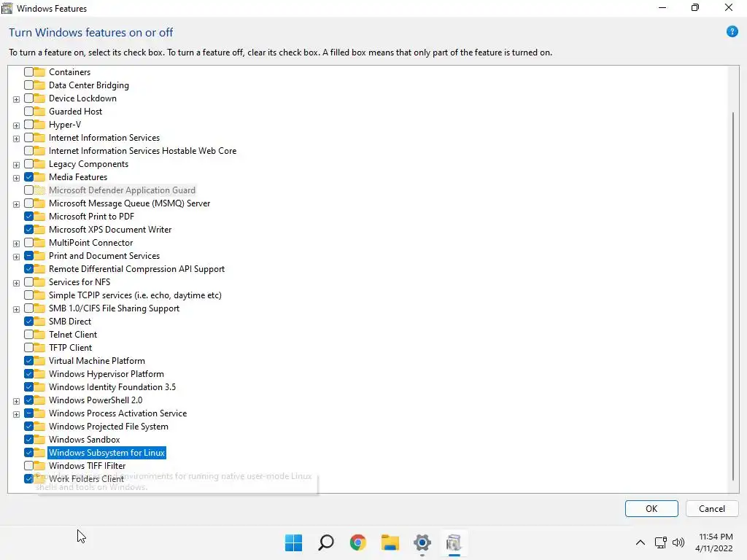Expand Windows PowerShell 2.0 node

(16, 401)
